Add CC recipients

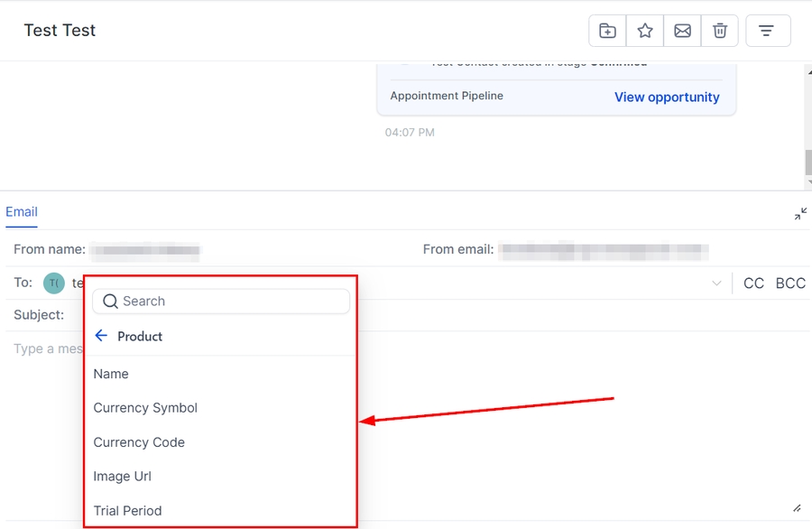(753, 283)
